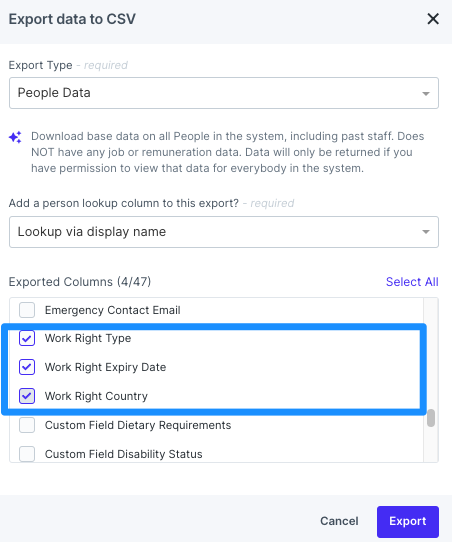
Task: Click the Custom Field Dietary Requirements label
Action: click(x=138, y=425)
